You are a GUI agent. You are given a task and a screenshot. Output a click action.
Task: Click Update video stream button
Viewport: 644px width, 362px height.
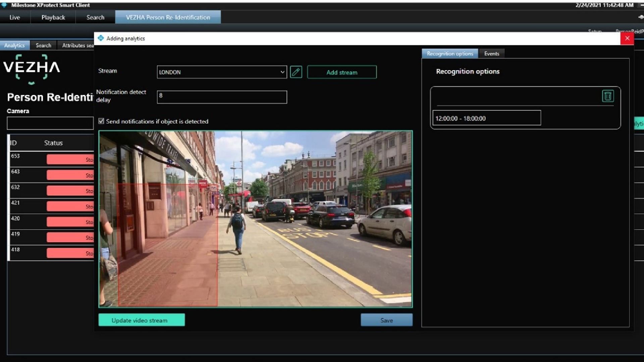coord(142,320)
